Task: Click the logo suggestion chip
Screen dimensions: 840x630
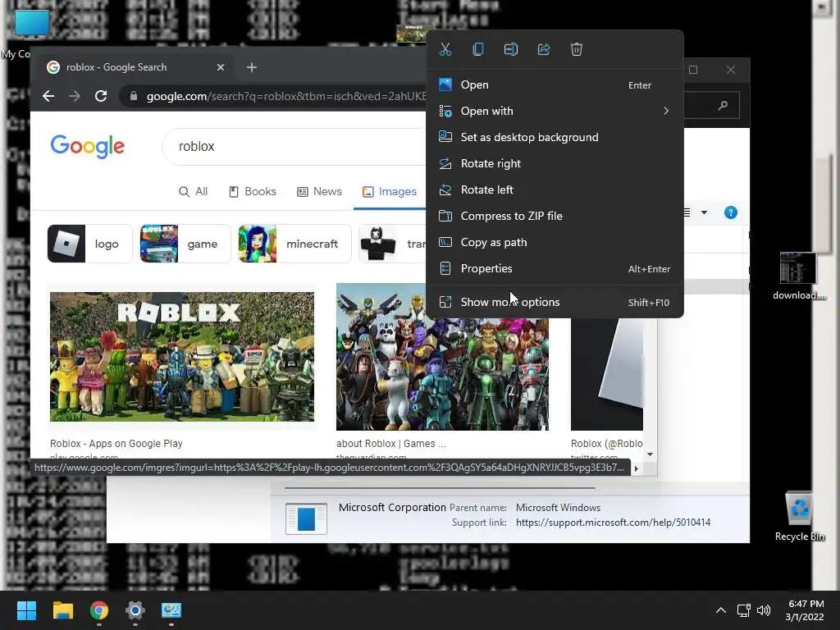Action: point(90,244)
